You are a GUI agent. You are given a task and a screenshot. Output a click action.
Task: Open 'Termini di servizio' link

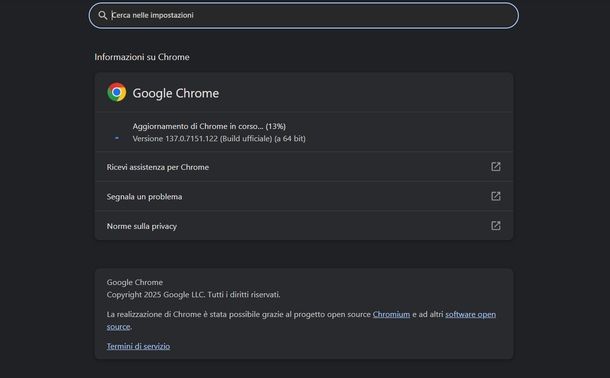pyautogui.click(x=138, y=346)
